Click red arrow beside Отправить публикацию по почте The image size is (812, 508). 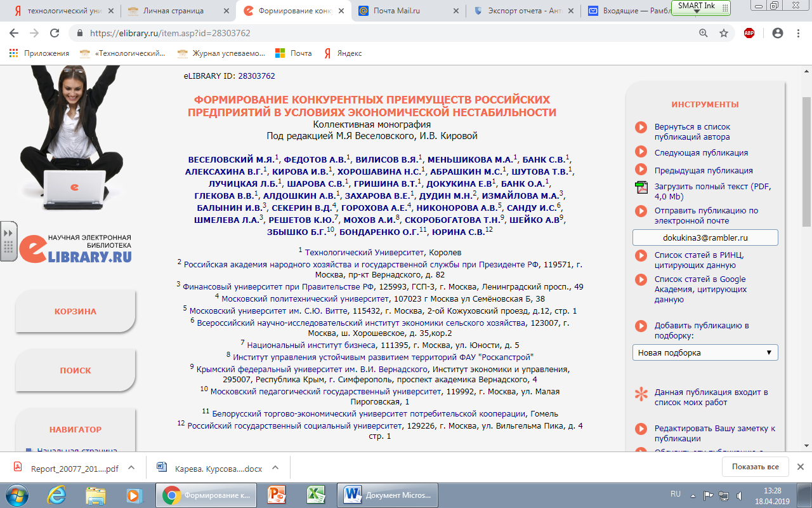[641, 211]
